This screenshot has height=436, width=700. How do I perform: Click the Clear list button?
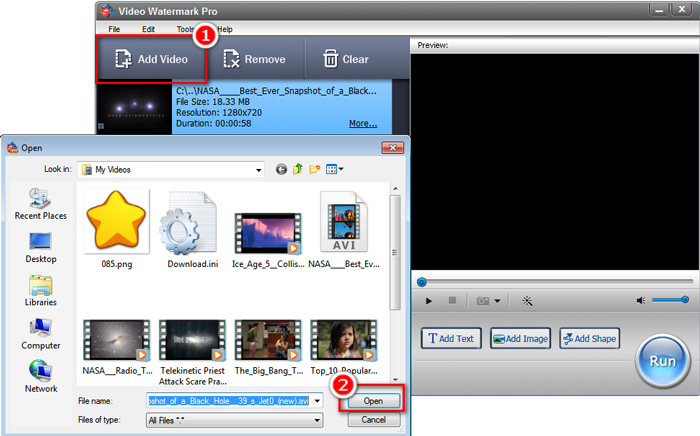pyautogui.click(x=346, y=59)
